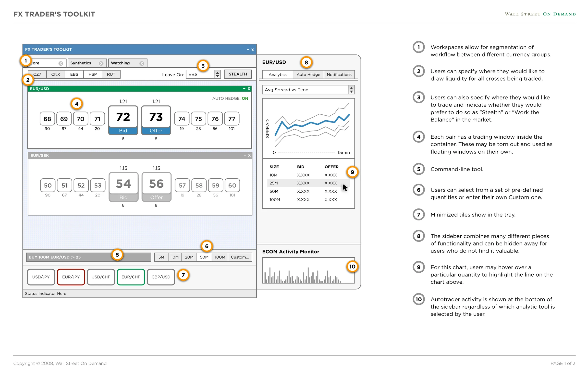Minimize the EUR/USD trading tile
The width and height of the screenshot is (588, 376).
coord(244,88)
